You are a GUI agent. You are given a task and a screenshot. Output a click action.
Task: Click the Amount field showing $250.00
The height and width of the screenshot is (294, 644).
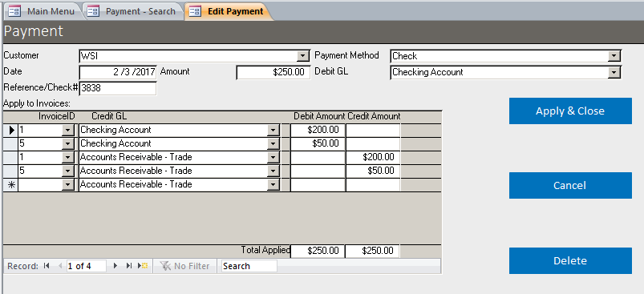(x=273, y=73)
